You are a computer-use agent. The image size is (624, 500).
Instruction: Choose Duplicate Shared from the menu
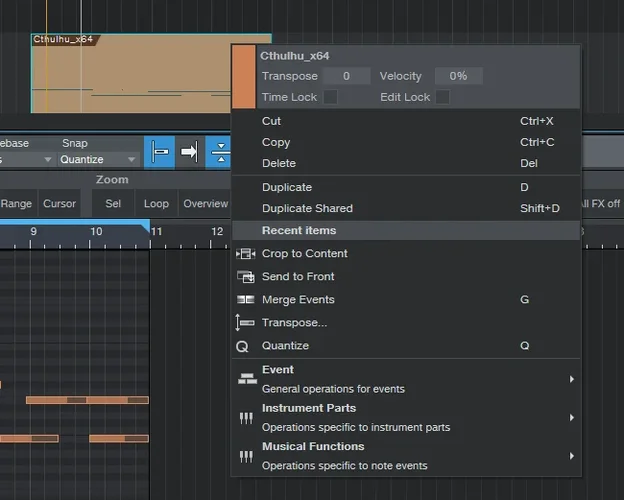click(x=306, y=209)
